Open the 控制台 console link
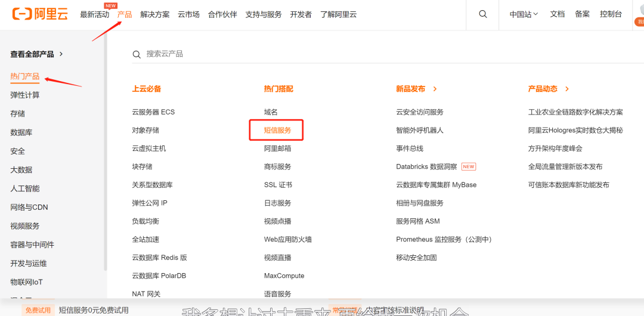The image size is (644, 316). coord(611,14)
